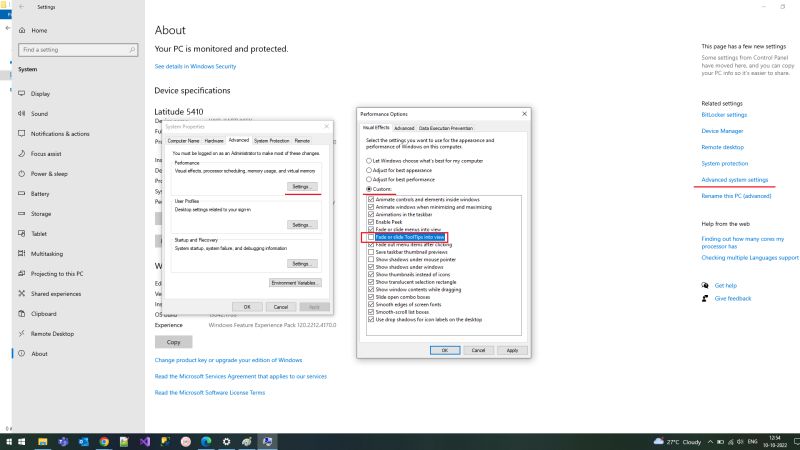This screenshot has height=450, width=800.
Task: Click the Find a setting search box
Action: (x=78, y=50)
